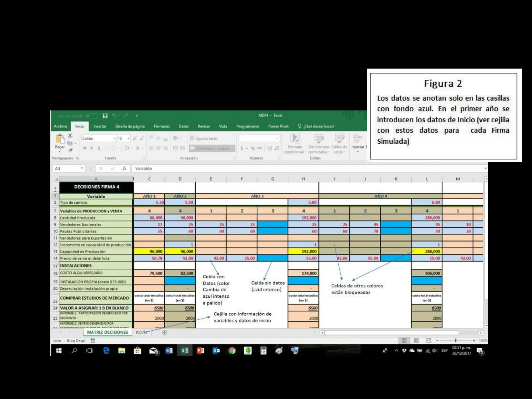The height and width of the screenshot is (399, 532).
Task: Click the Save icon in quick access toolbar
Action: 105,116
